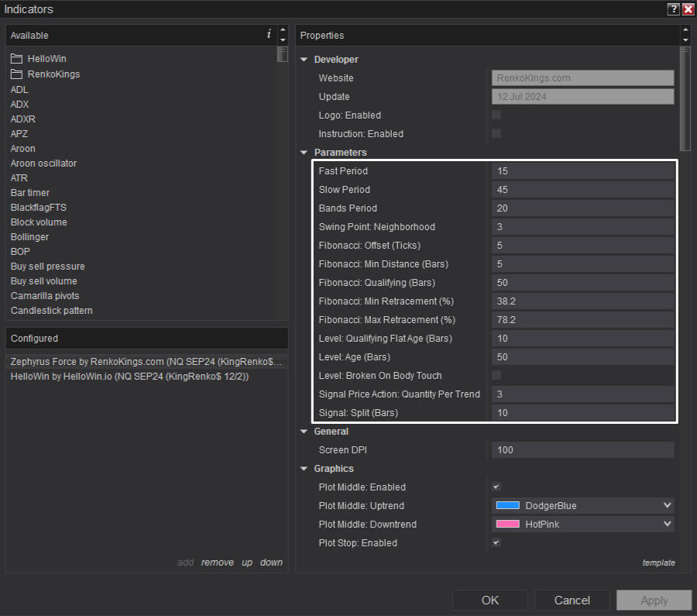Close the Indicators dialog

point(687,9)
